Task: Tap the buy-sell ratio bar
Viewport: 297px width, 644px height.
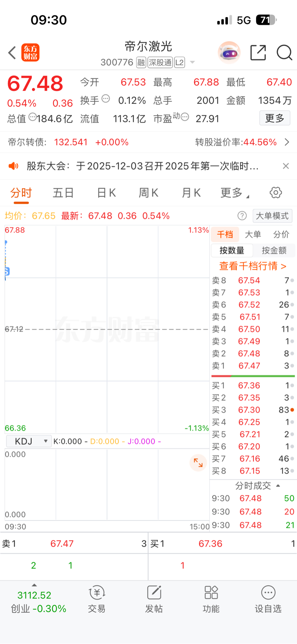Action: [x=253, y=376]
